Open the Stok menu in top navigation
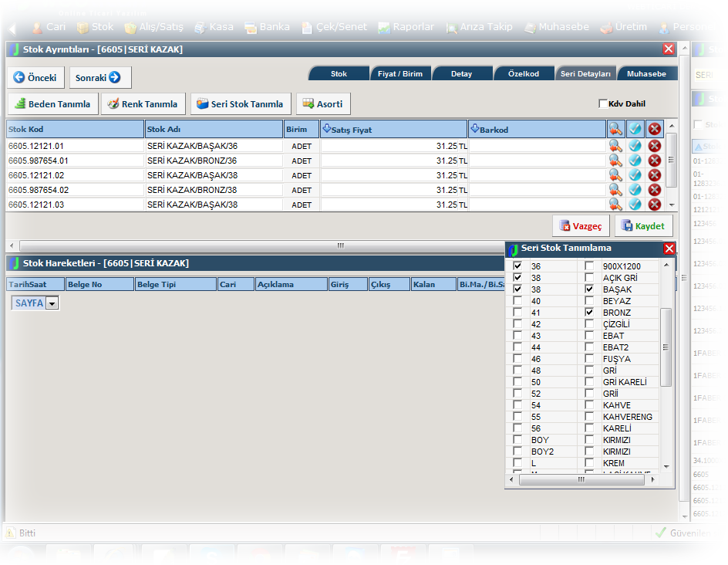728x565 pixels. (95, 27)
